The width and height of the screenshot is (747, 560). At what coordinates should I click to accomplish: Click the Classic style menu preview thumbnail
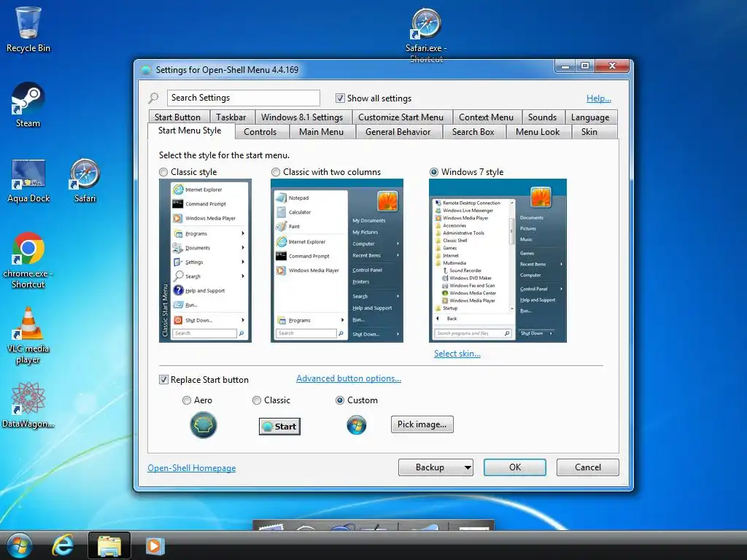(205, 260)
